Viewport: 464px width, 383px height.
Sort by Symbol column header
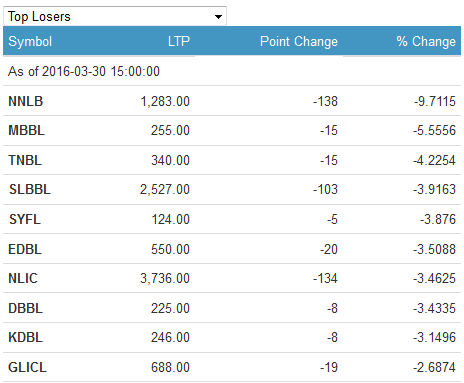point(30,41)
